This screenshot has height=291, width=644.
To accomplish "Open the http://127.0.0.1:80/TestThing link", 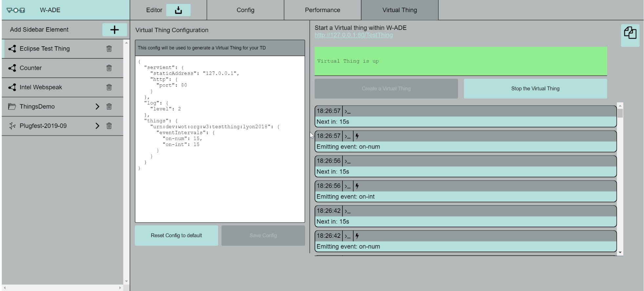I will [354, 35].
